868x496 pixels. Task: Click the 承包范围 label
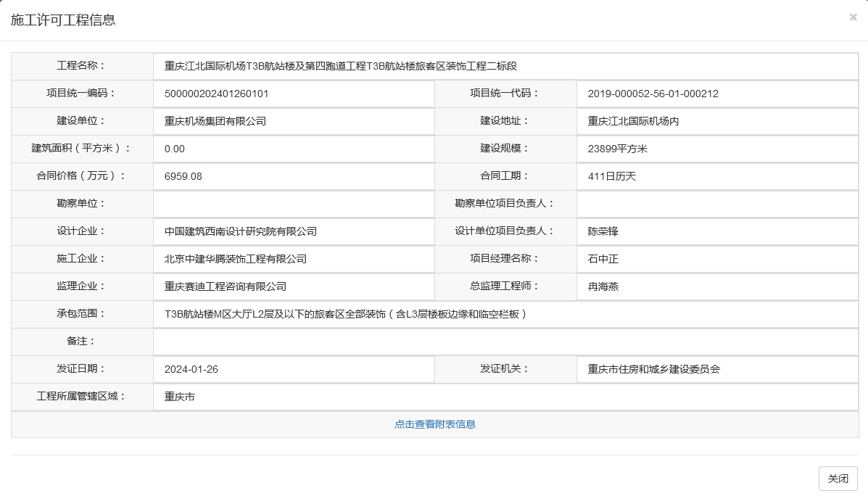tap(81, 314)
